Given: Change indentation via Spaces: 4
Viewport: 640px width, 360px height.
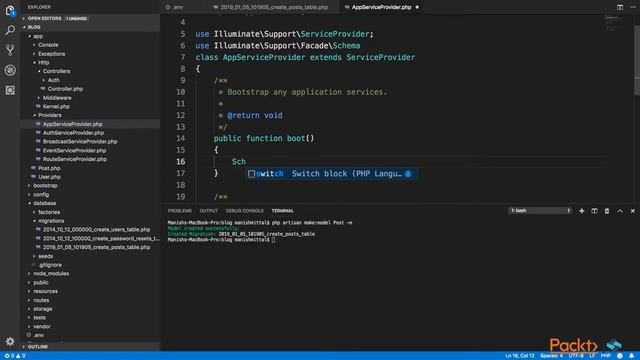Looking at the screenshot, I should (x=551, y=356).
